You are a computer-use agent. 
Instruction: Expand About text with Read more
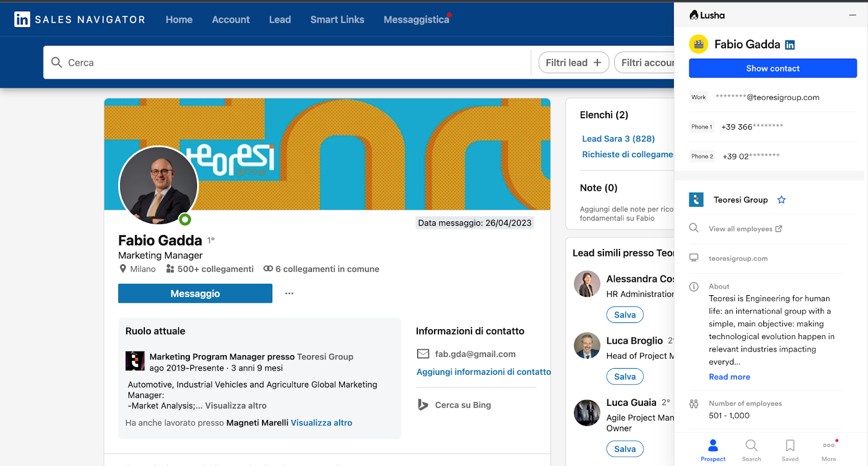pos(729,377)
